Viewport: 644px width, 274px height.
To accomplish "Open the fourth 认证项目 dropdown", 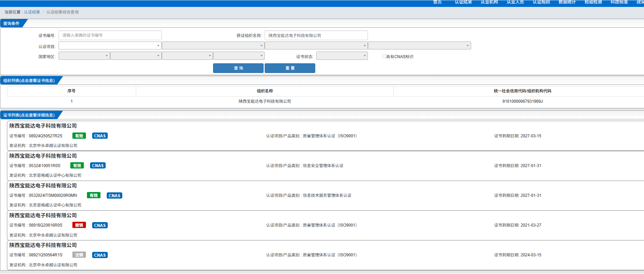I will (x=420, y=46).
